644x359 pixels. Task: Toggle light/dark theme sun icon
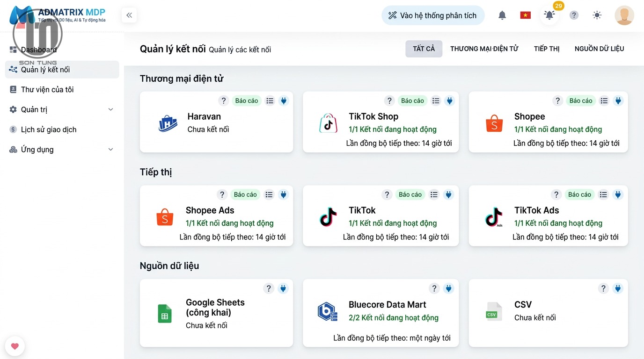click(597, 15)
